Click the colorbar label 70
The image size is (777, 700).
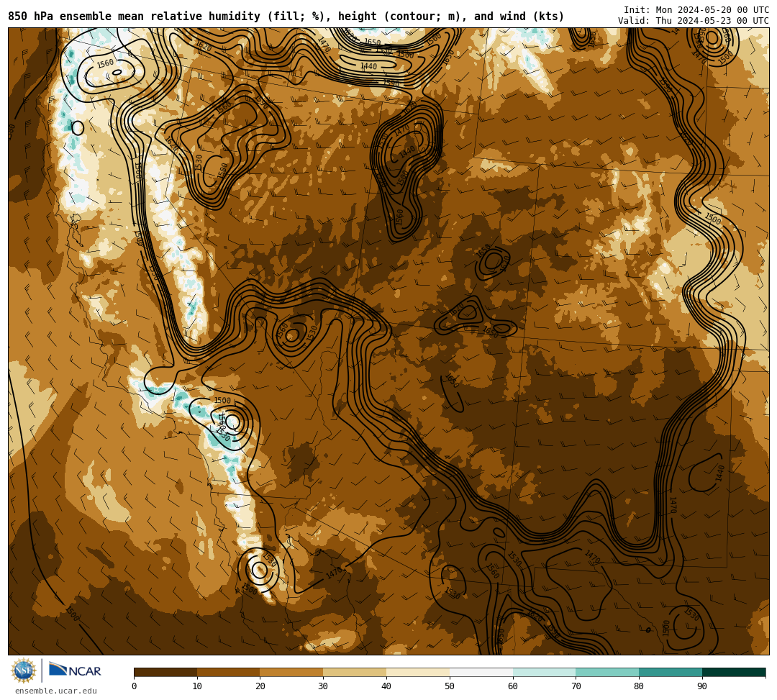tap(576, 686)
